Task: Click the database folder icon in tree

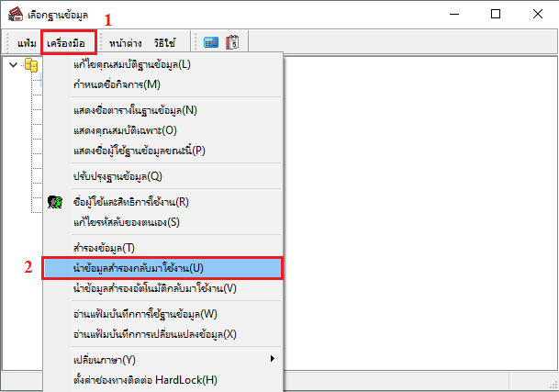Action: pyautogui.click(x=30, y=65)
